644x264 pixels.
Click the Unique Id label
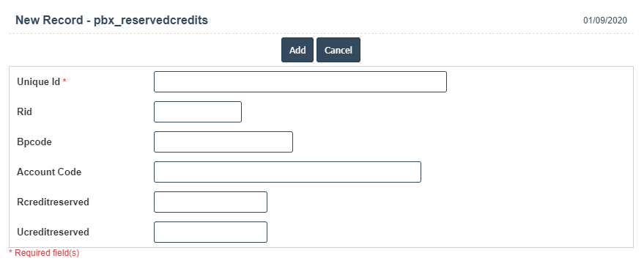coord(39,82)
